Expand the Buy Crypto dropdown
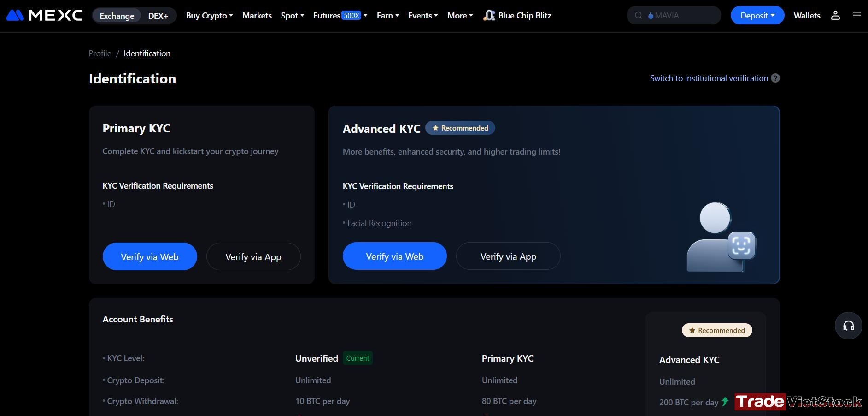This screenshot has height=416, width=868. [x=209, y=15]
